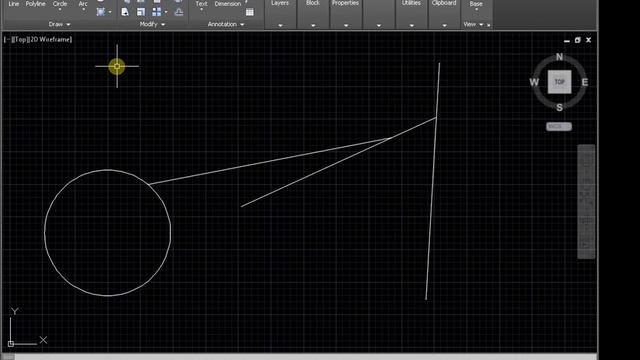Expand the unlabeled panel arrow after Properties

tap(379, 25)
